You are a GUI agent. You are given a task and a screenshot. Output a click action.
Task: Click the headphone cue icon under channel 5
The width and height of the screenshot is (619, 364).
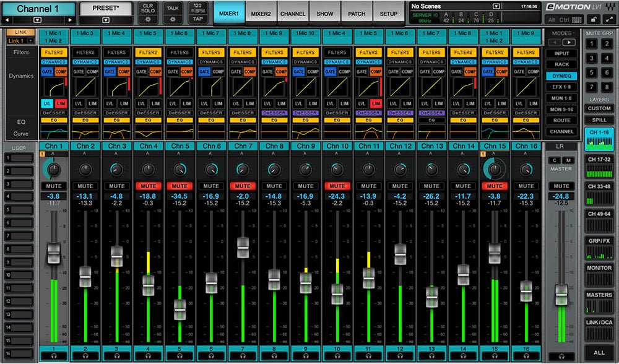click(180, 356)
